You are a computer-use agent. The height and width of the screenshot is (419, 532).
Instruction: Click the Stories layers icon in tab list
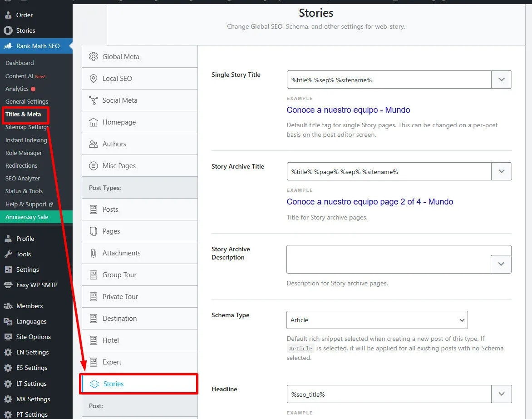point(94,384)
